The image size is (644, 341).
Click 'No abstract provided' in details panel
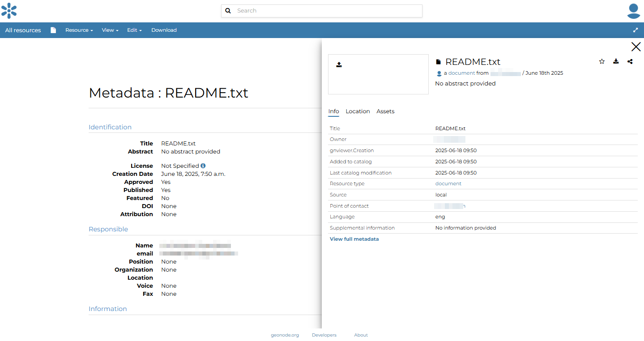(465, 84)
